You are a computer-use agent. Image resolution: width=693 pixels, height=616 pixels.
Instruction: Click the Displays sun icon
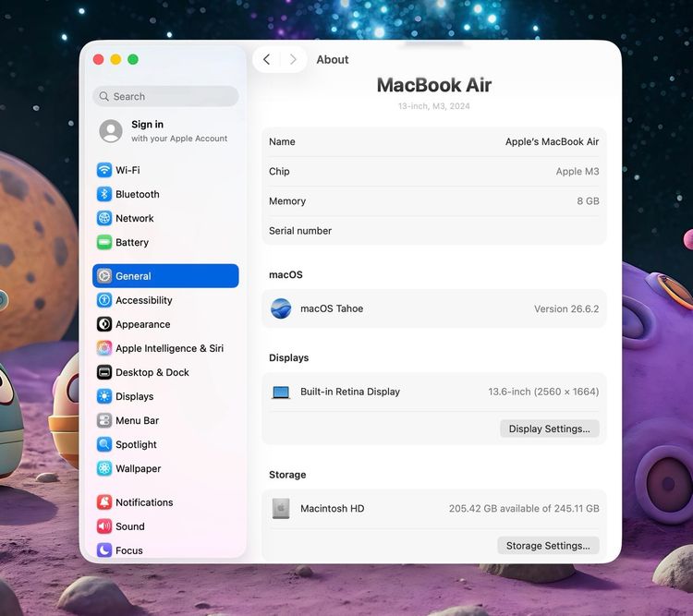[x=104, y=396]
